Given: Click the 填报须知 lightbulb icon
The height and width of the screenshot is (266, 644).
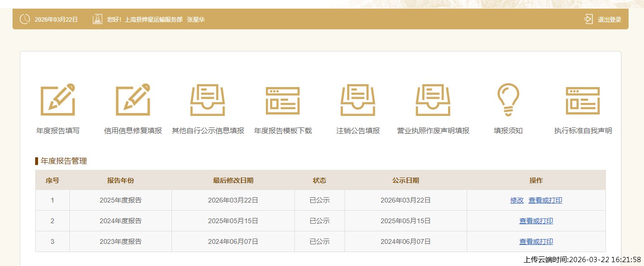Looking at the screenshot, I should click(508, 100).
